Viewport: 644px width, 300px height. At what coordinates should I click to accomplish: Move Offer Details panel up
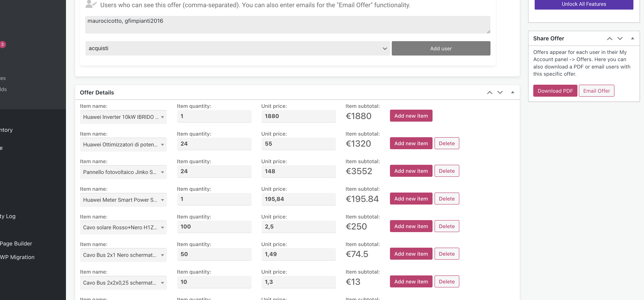[489, 92]
